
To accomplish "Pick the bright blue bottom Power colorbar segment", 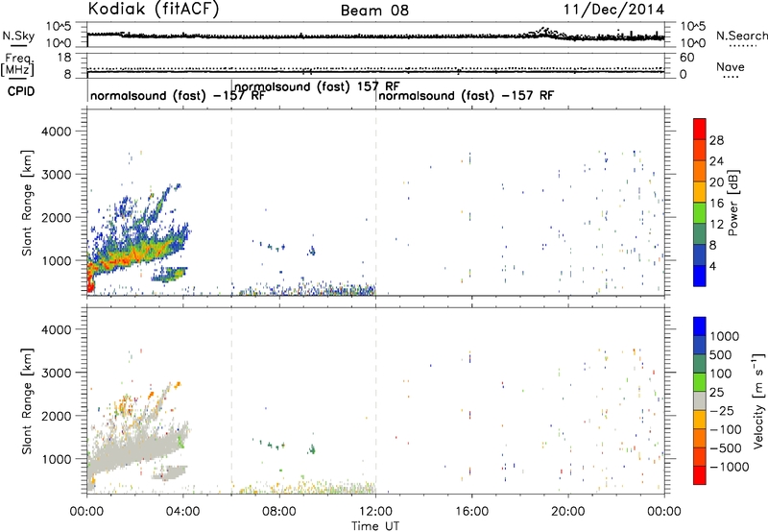I will (x=700, y=276).
